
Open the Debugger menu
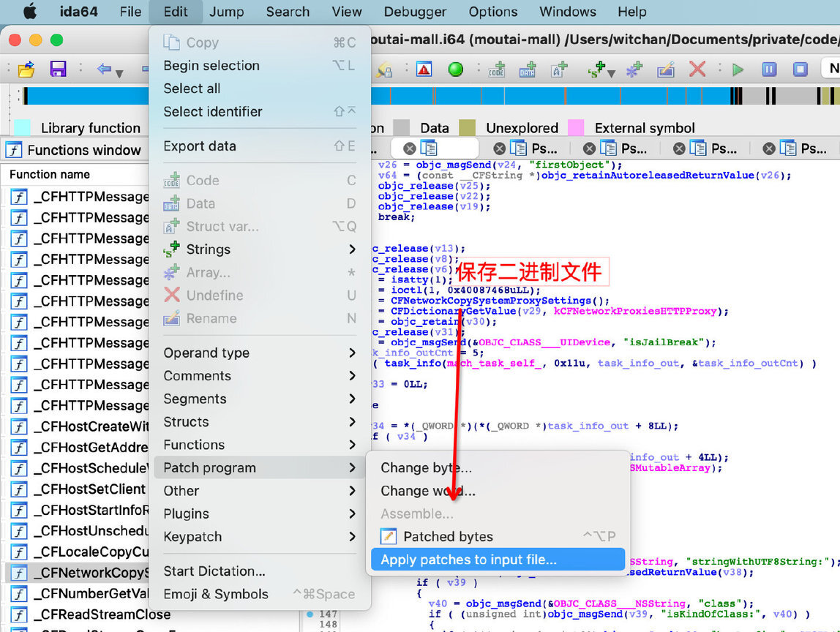click(415, 11)
